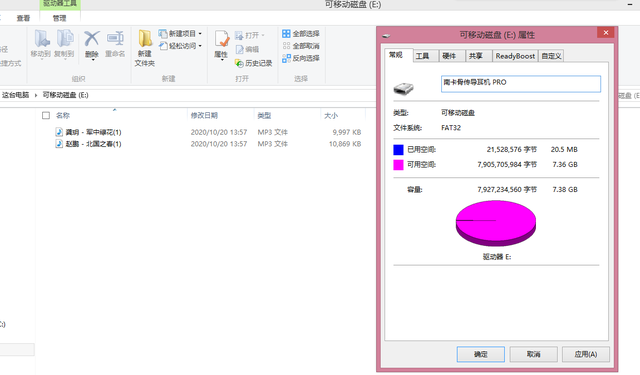Viewport: 640px width, 375px height.
Task: Open Easy access (轻松访问) menu
Action: [180, 46]
